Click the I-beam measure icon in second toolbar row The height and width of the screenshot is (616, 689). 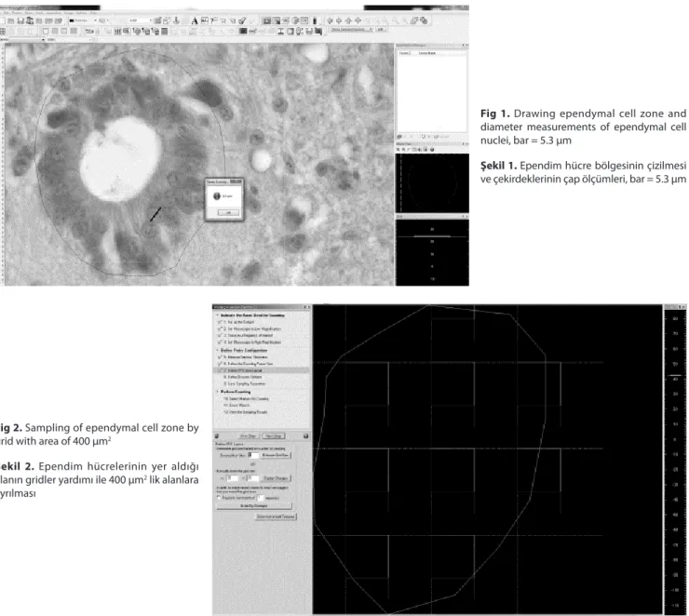coord(280,31)
